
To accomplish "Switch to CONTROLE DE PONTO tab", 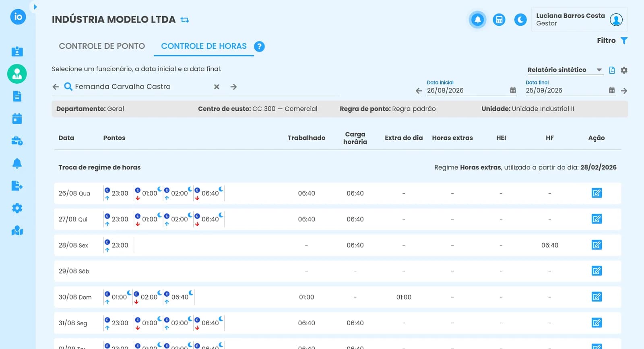I will (102, 46).
